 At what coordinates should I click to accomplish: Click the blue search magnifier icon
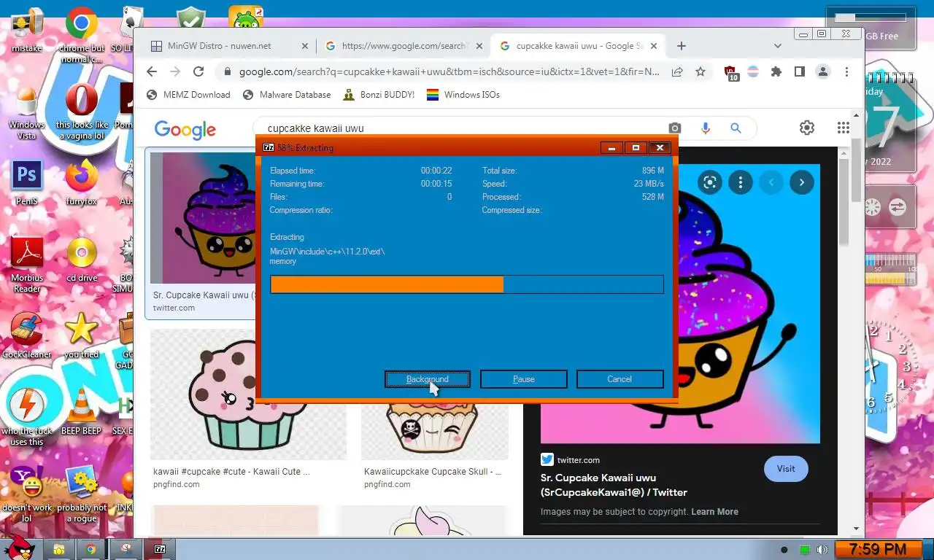pos(736,128)
